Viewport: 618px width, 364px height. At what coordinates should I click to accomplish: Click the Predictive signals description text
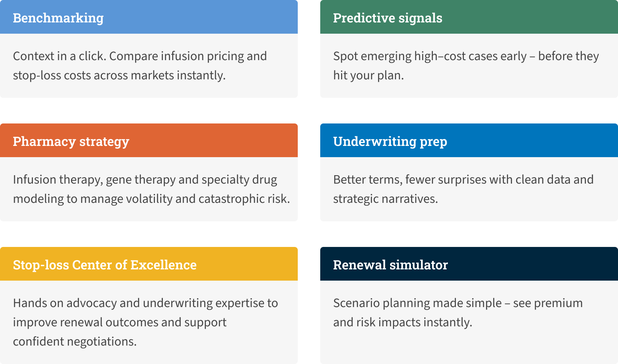466,66
